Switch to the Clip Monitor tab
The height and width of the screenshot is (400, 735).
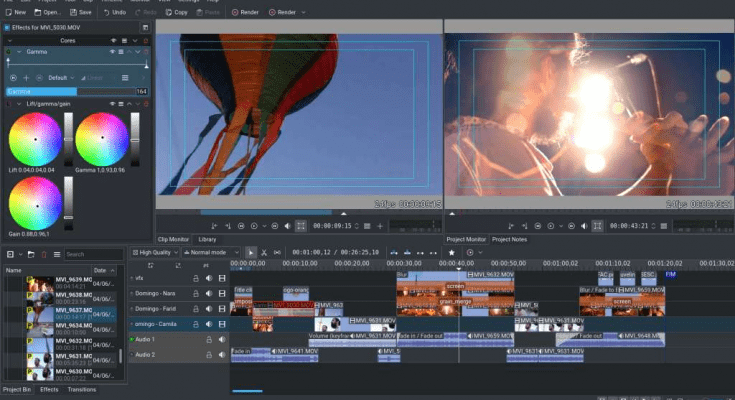(x=173, y=239)
